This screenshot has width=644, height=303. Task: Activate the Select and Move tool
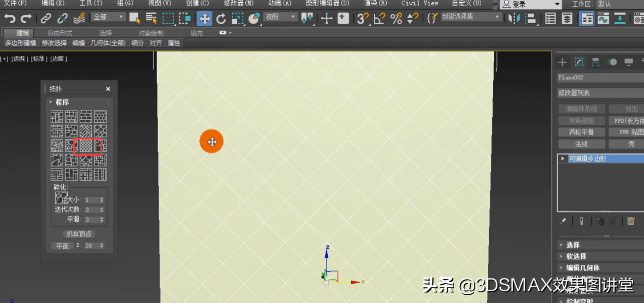tap(205, 18)
